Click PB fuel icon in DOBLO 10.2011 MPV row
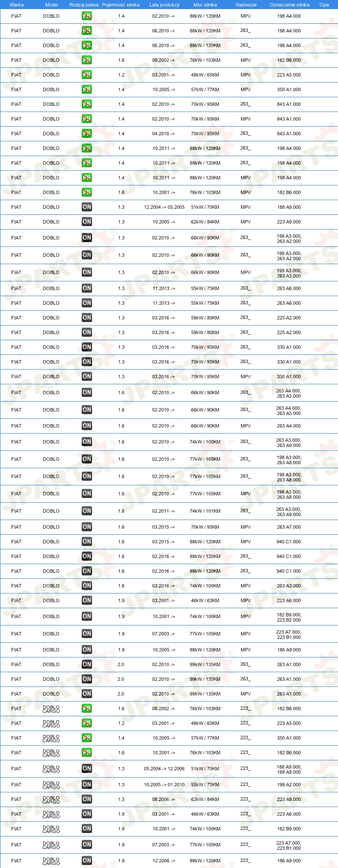 click(x=87, y=178)
